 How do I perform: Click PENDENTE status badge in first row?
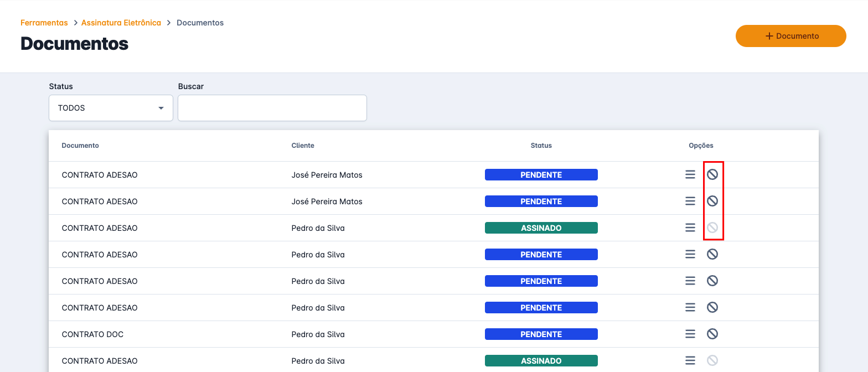pyautogui.click(x=541, y=175)
